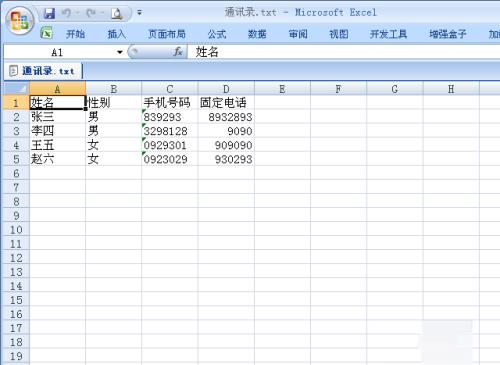
Task: Select cell with value 909090
Action: [x=226, y=145]
